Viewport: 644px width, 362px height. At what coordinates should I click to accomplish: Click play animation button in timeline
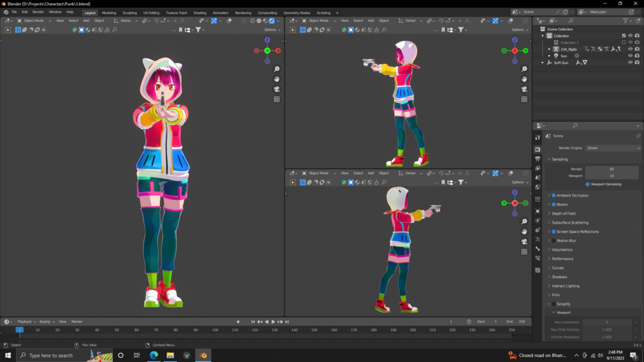click(x=273, y=322)
